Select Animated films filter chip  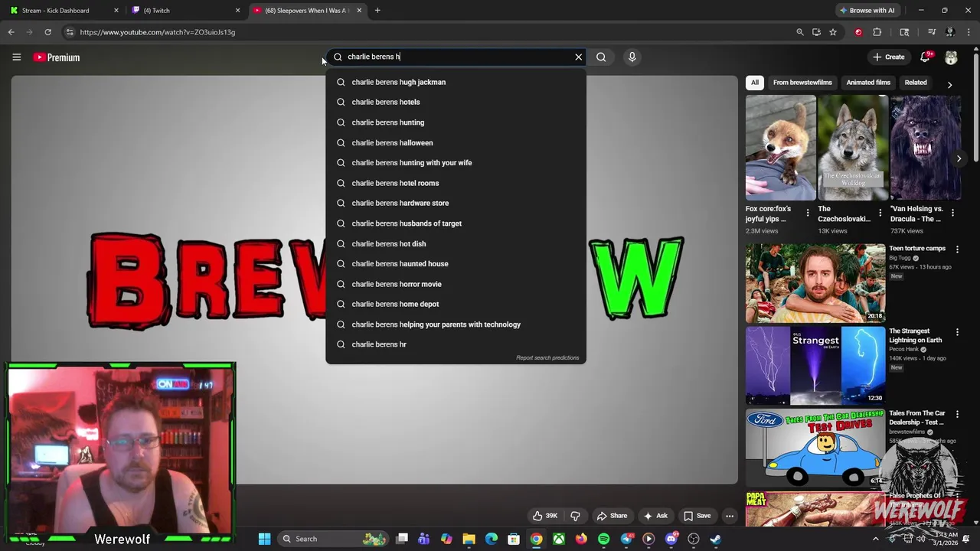coord(868,83)
